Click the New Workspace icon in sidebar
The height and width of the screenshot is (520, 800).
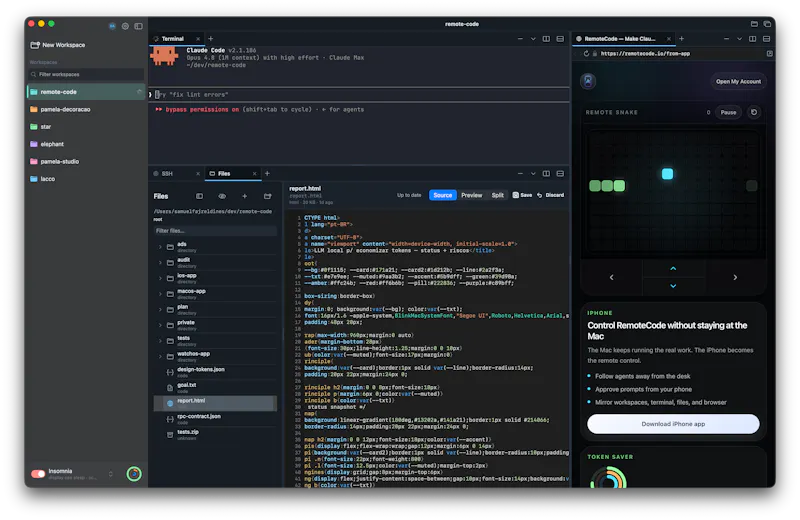[x=35, y=45]
